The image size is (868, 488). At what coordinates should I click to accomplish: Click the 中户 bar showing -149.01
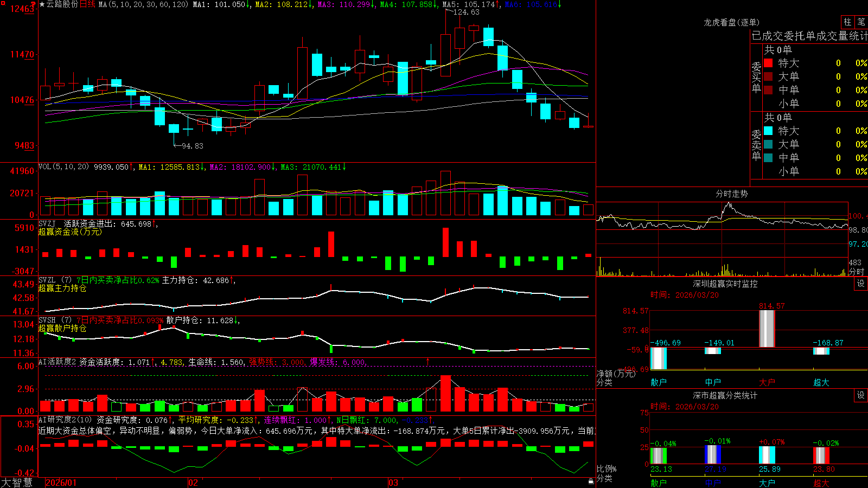click(x=713, y=351)
